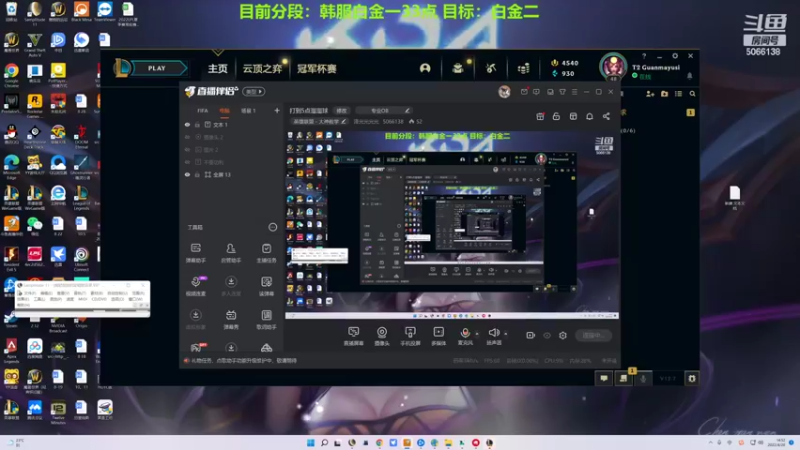800x450 pixels.
Task: Open League client crafting hammer icon
Action: pyautogui.click(x=491, y=68)
